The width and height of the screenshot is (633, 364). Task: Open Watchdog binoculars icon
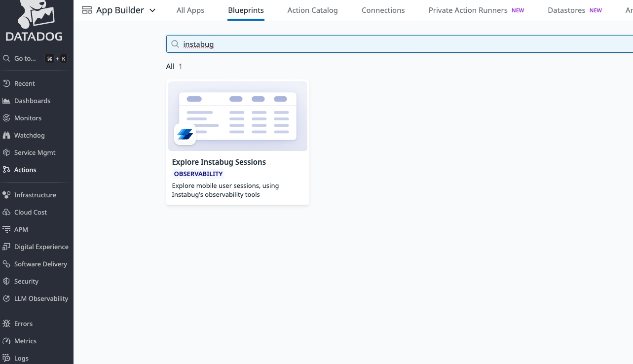(6, 135)
